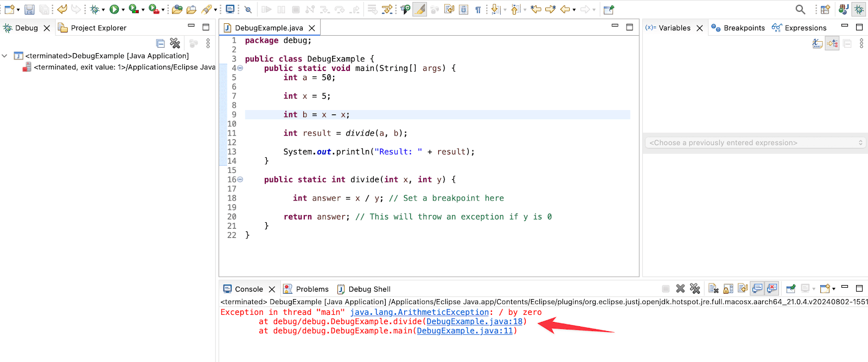Click the DebugExample.java:18 stack trace link
The width and height of the screenshot is (868, 362).
(474, 321)
